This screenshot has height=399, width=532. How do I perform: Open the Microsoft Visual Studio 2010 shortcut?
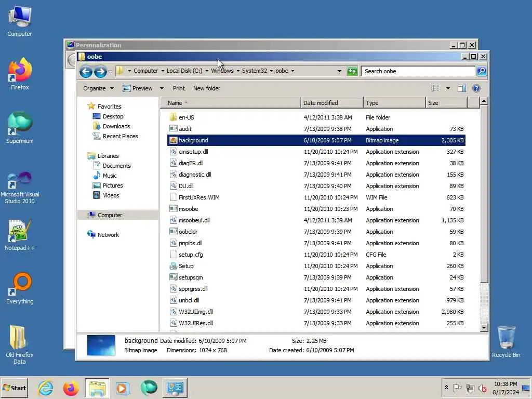pos(20,188)
